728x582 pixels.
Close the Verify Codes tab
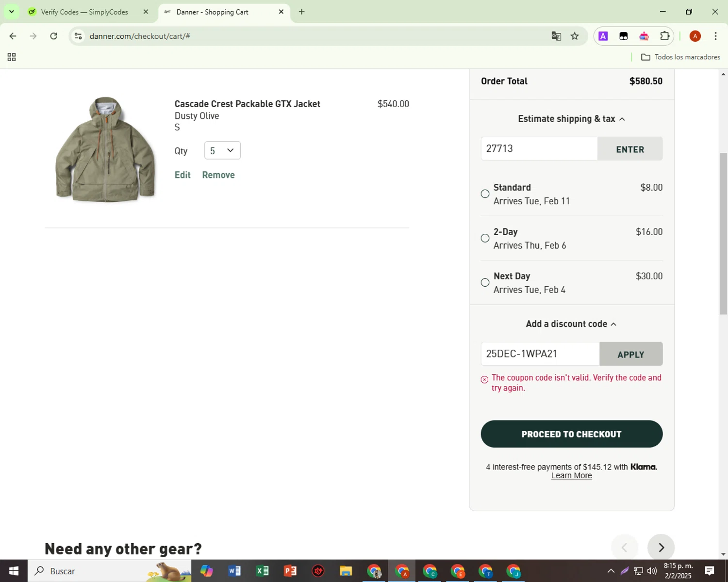146,12
